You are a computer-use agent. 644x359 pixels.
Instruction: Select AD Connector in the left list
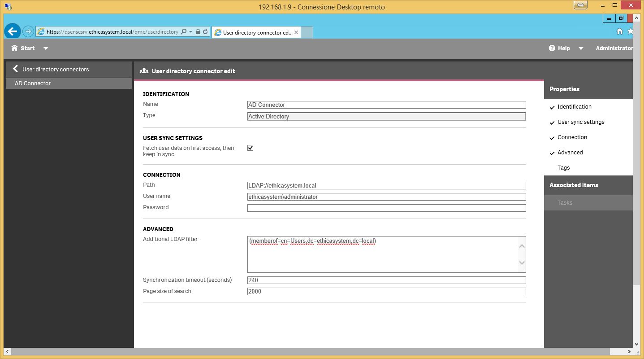(x=69, y=83)
